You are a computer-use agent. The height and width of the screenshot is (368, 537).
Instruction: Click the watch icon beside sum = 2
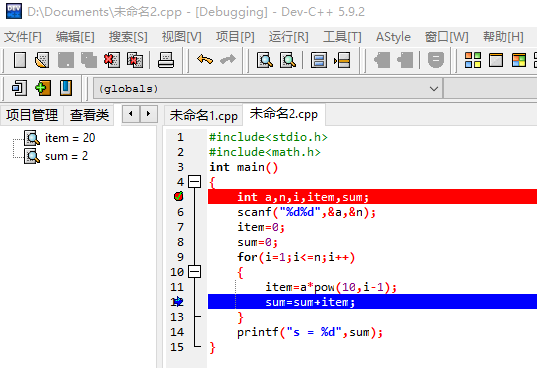coord(32,156)
